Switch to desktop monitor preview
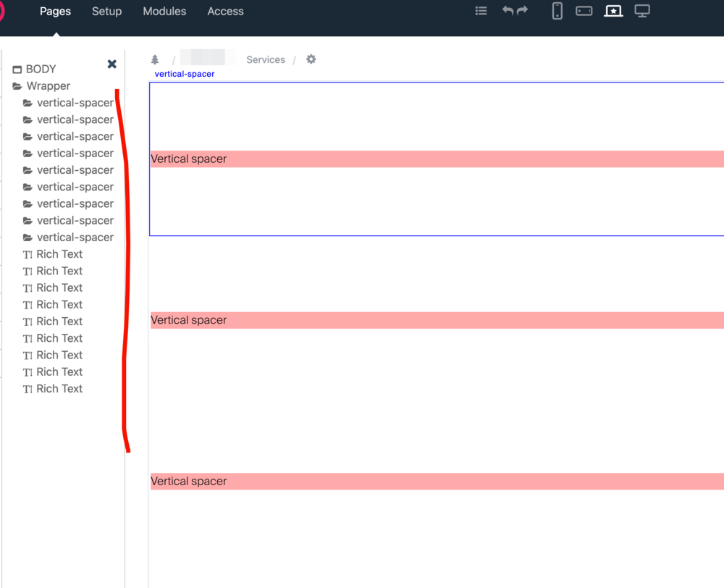 tap(642, 11)
